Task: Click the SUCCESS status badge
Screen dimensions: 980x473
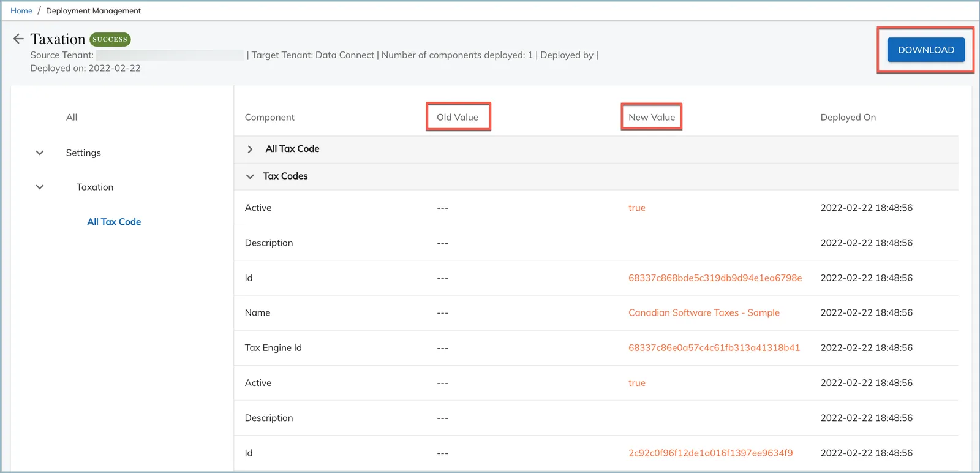Action: point(110,39)
